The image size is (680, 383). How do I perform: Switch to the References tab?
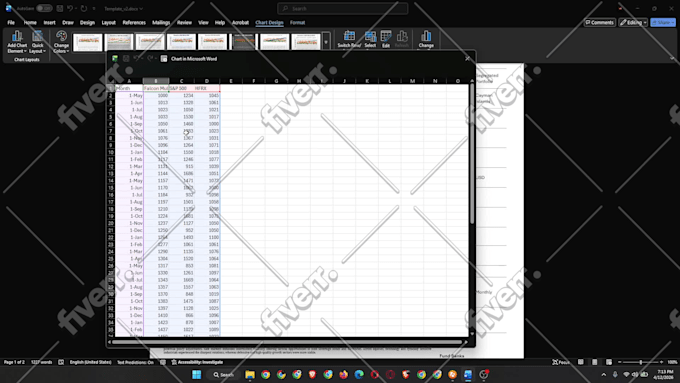pos(134,23)
